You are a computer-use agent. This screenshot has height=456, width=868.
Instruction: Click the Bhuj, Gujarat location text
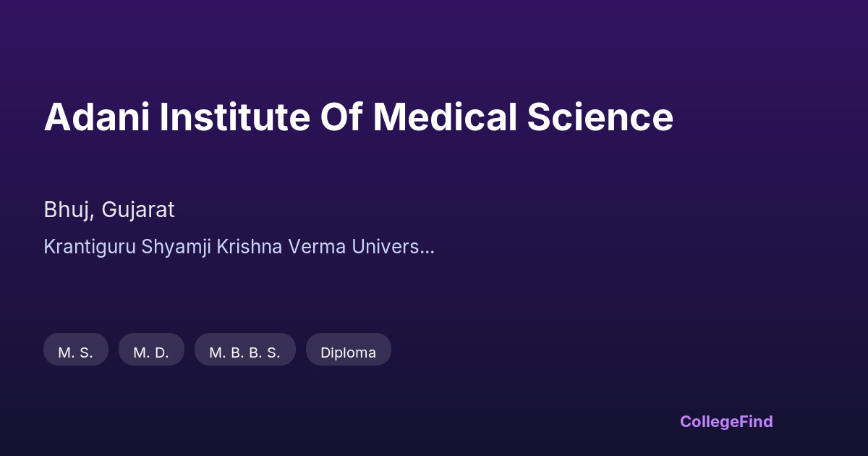tap(109, 210)
